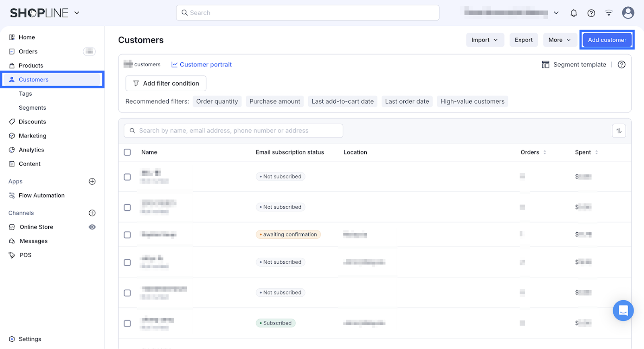The width and height of the screenshot is (644, 349).
Task: Open the user profile avatar icon
Action: point(627,13)
